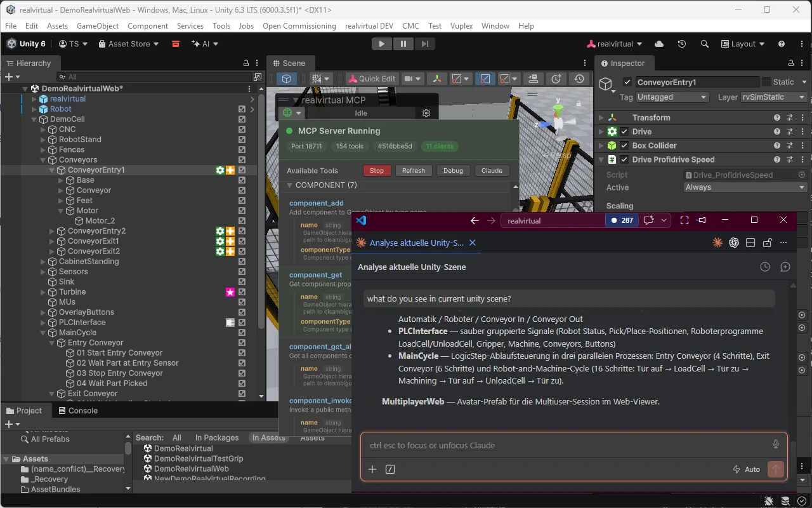Image resolution: width=812 pixels, height=508 pixels.
Task: Click the split editor layout icon
Action: (x=750, y=243)
